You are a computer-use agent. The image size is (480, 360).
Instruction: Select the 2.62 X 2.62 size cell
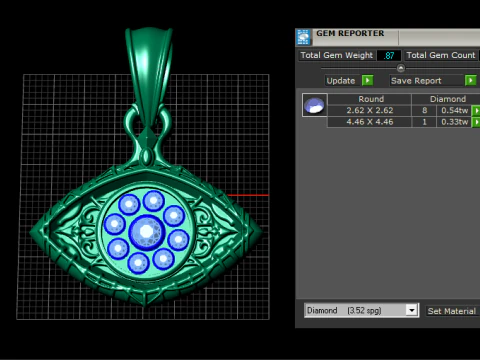pos(370,111)
